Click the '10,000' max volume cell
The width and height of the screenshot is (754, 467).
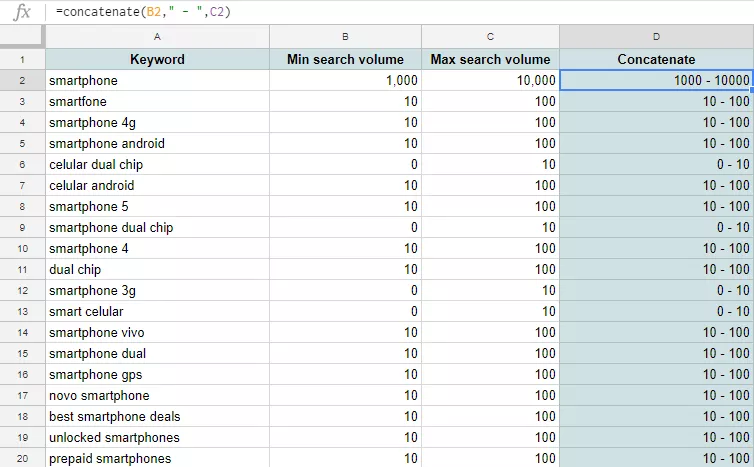point(490,80)
